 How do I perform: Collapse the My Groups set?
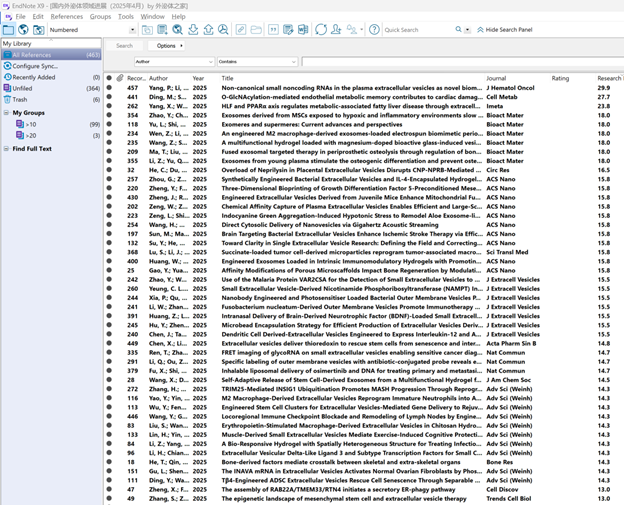coord(6,113)
